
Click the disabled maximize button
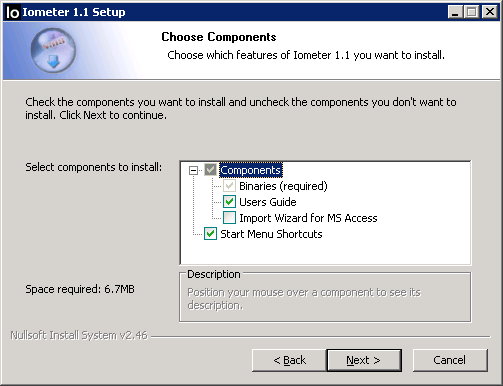(471, 12)
